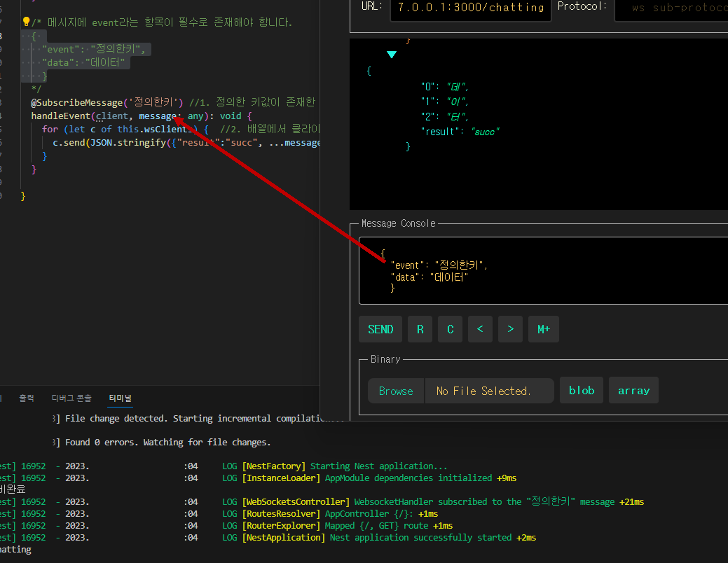The height and width of the screenshot is (563, 728).
Task: Go to next message with > button
Action: (x=510, y=329)
